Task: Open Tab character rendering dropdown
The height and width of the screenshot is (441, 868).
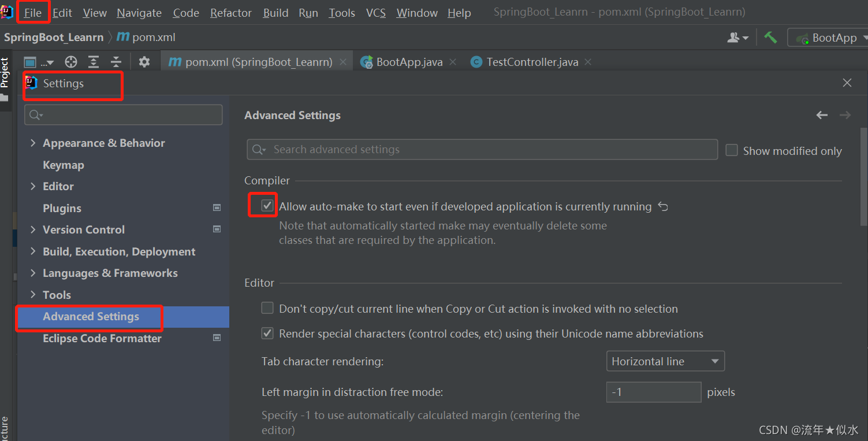Action: tap(665, 361)
